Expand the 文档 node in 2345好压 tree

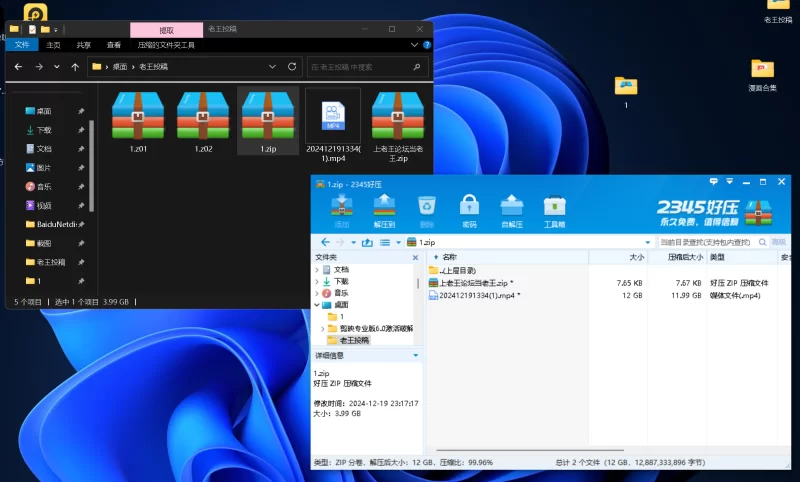point(317,270)
